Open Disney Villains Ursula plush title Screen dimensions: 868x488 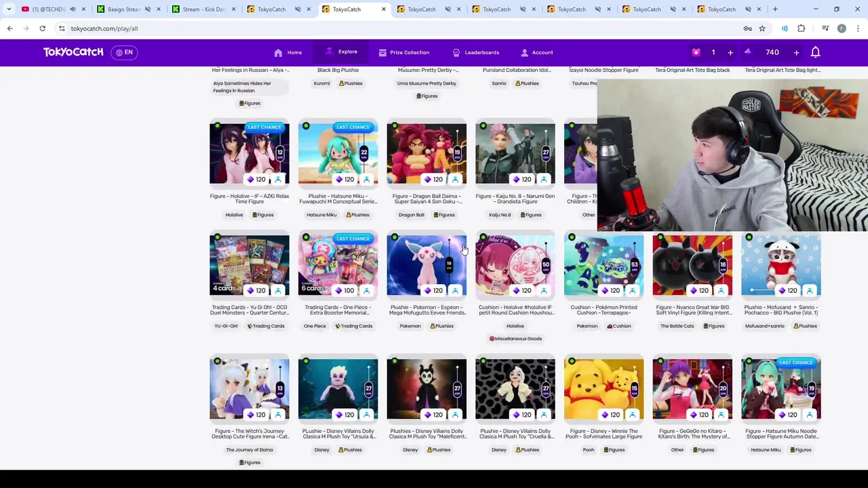[x=338, y=434]
